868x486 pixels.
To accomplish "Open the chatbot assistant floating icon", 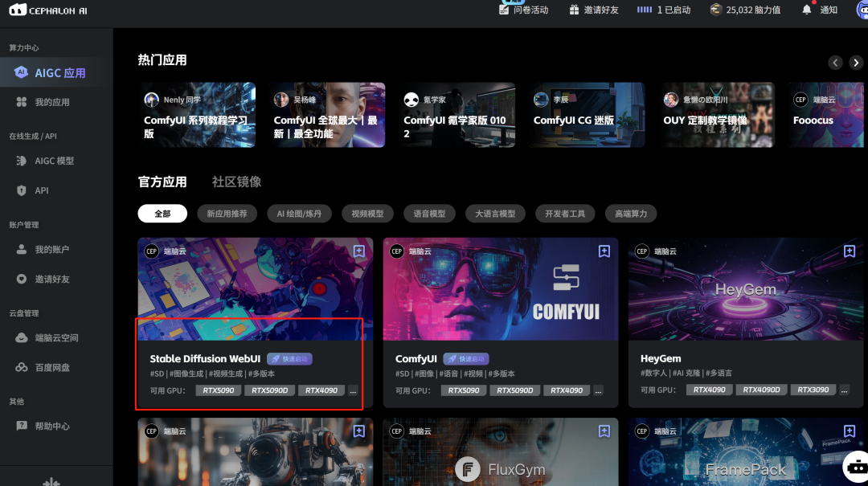I will pyautogui.click(x=857, y=467).
